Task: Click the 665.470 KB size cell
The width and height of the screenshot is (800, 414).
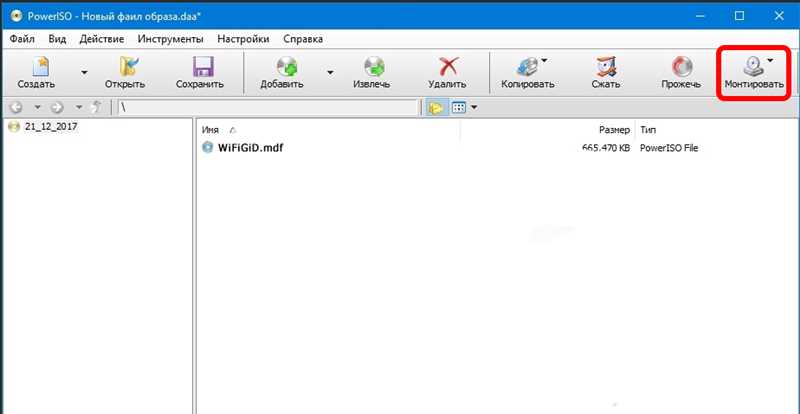Action: [x=606, y=149]
